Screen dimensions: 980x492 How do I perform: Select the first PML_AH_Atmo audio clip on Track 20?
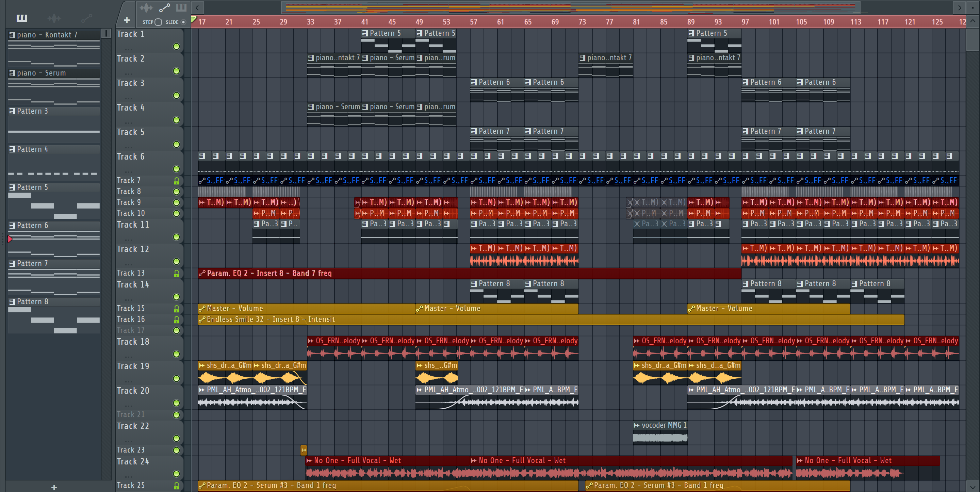[252, 397]
